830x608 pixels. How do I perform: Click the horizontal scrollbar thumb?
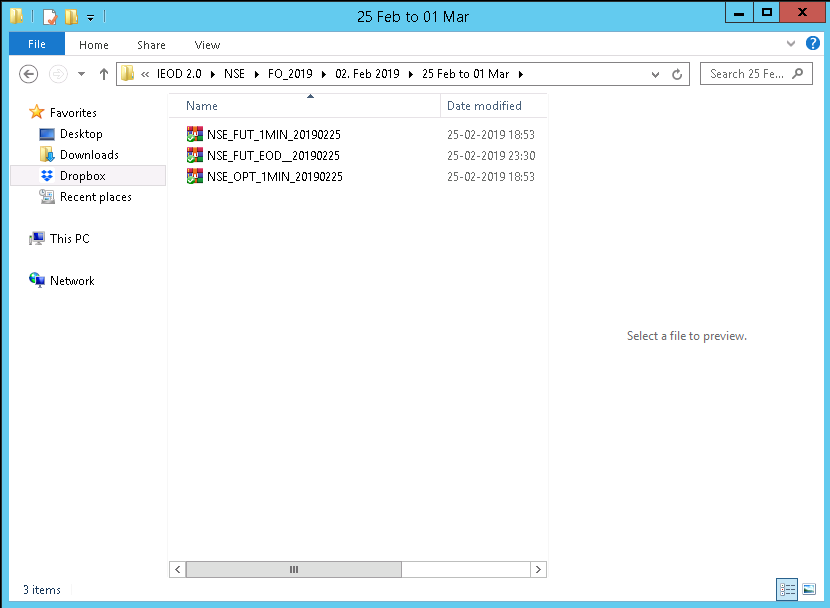(x=294, y=569)
